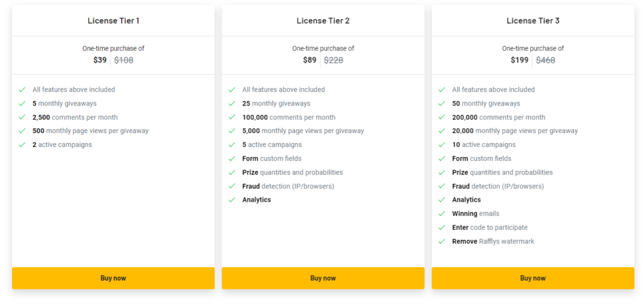Click checkmark next to Winning emails
644x304 pixels.
442,214
